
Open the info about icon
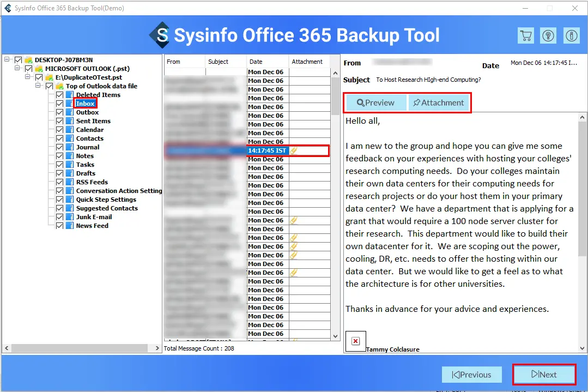(x=572, y=36)
